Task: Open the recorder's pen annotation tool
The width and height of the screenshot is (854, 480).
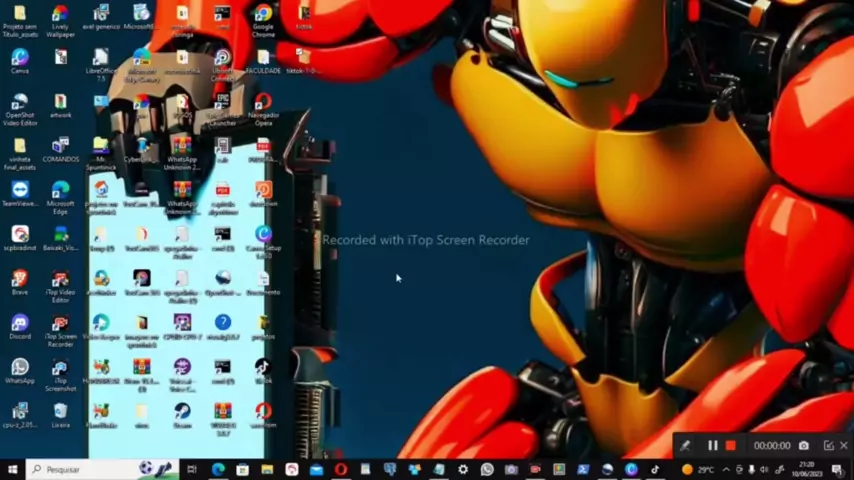Action: click(685, 446)
